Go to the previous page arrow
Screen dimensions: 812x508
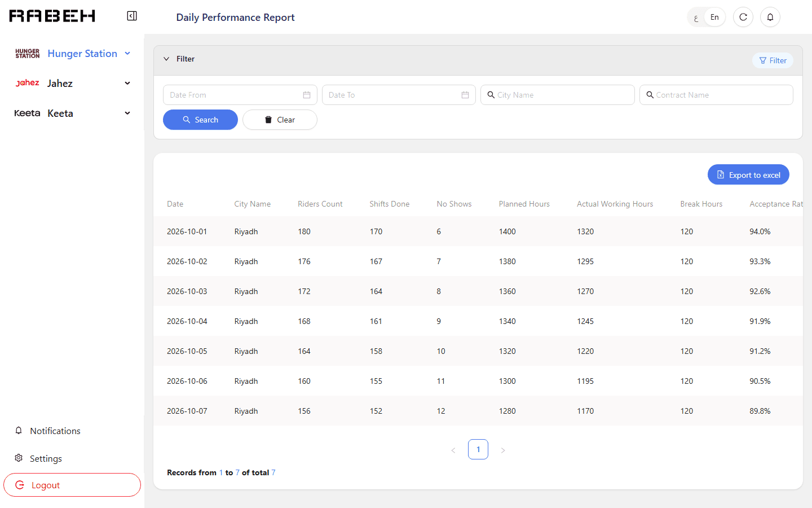click(x=453, y=450)
